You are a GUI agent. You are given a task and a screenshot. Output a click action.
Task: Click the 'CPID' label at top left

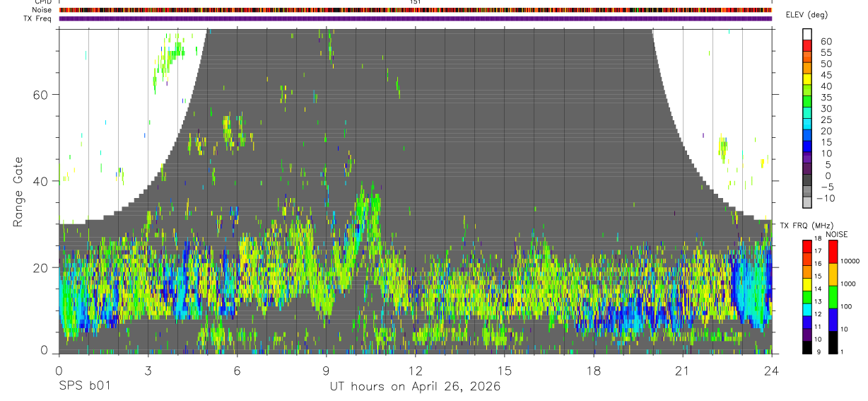pos(42,2)
